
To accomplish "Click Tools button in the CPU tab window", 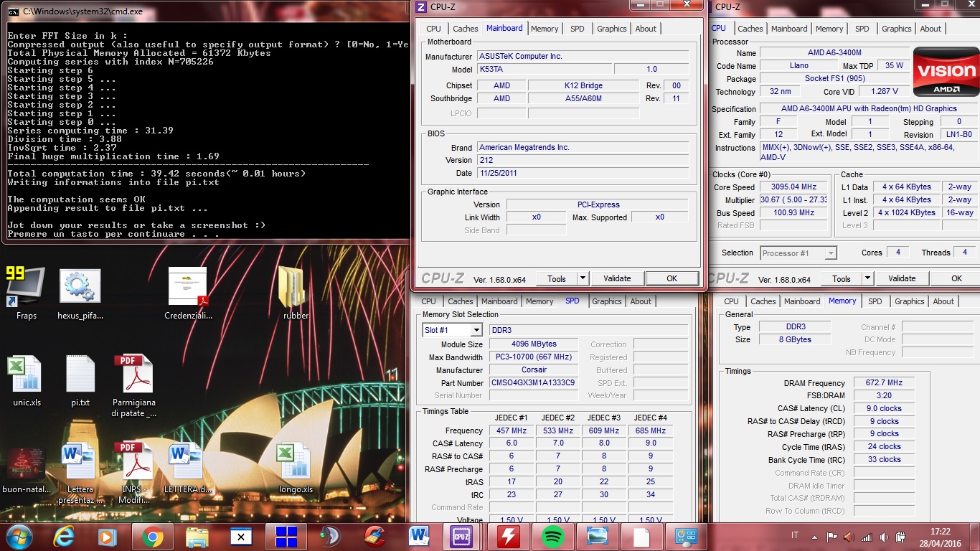I will click(x=842, y=278).
